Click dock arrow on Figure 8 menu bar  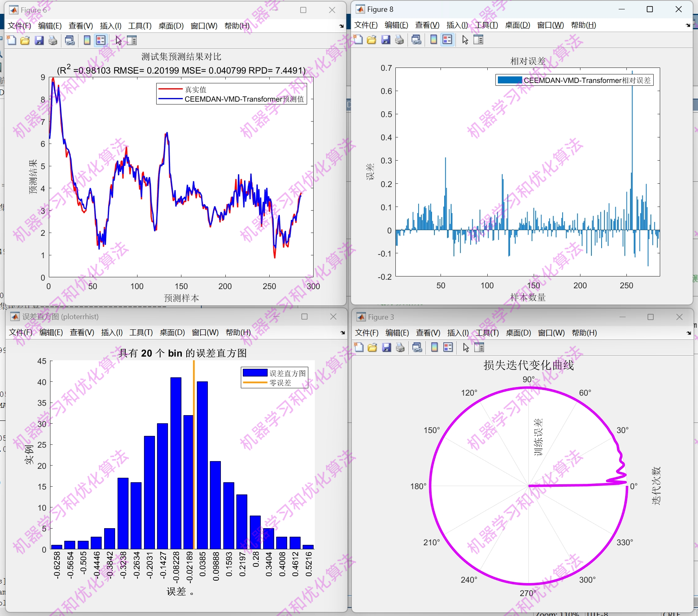point(688,25)
